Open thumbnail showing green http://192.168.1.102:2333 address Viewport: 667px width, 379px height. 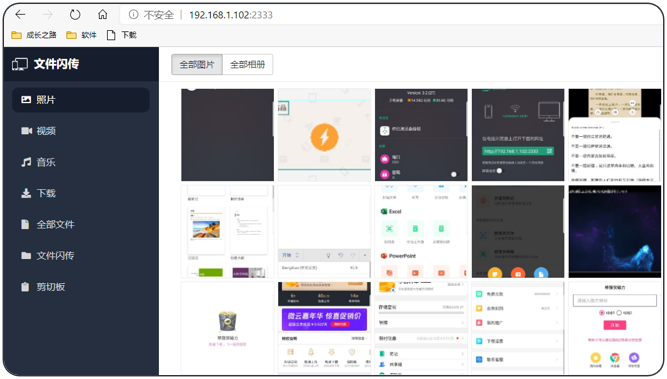coord(518,135)
